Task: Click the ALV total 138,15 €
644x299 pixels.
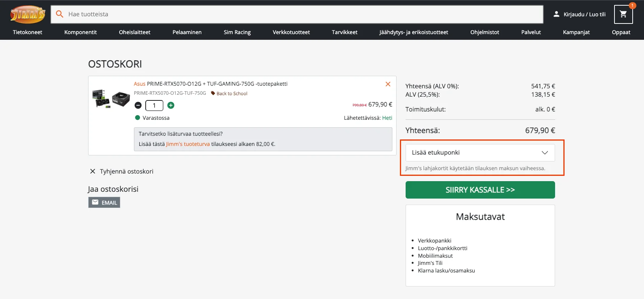Action: [543, 94]
